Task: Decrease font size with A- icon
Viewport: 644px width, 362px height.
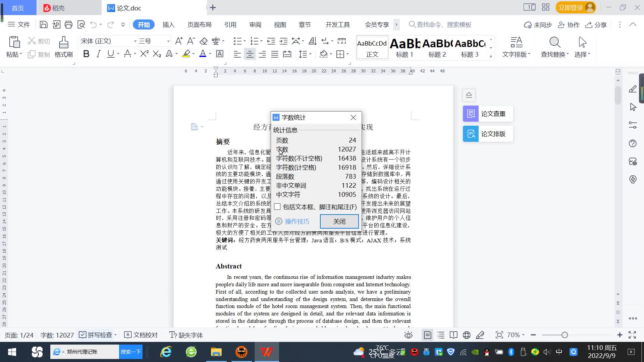Action: click(191, 41)
